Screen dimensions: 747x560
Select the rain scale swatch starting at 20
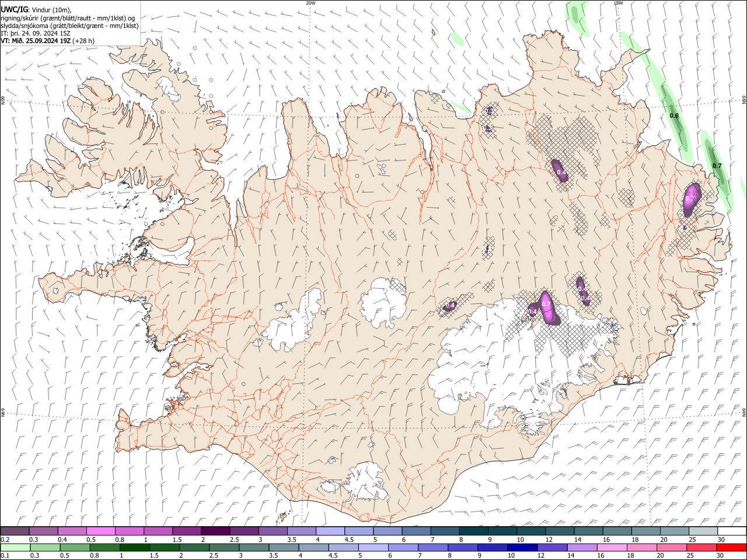point(671,547)
